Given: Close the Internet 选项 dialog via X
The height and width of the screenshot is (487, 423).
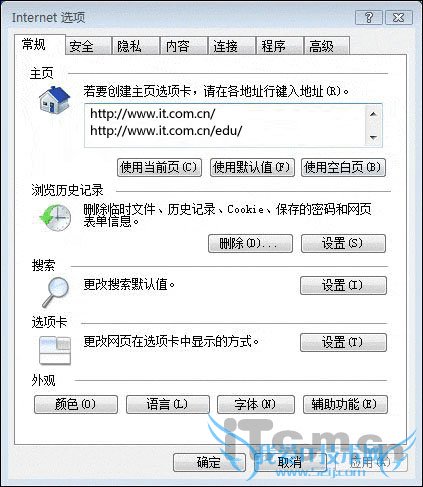Looking at the screenshot, I should (x=399, y=17).
